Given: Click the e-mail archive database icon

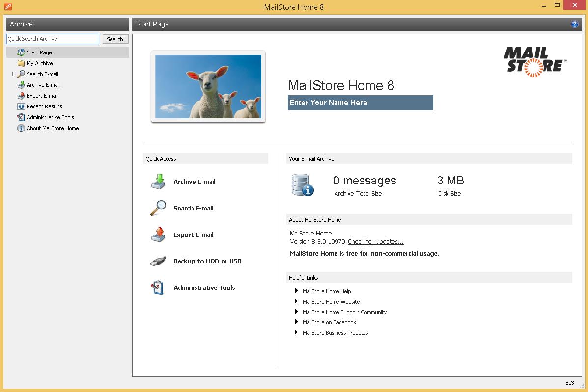Looking at the screenshot, I should [x=302, y=185].
